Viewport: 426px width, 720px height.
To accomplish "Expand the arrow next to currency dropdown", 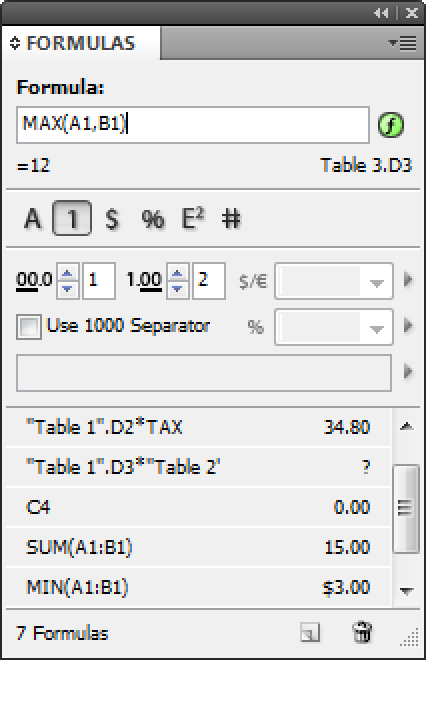I will click(408, 280).
